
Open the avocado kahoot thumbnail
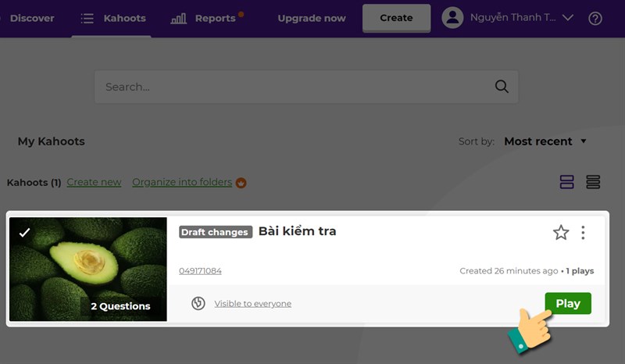click(x=88, y=269)
